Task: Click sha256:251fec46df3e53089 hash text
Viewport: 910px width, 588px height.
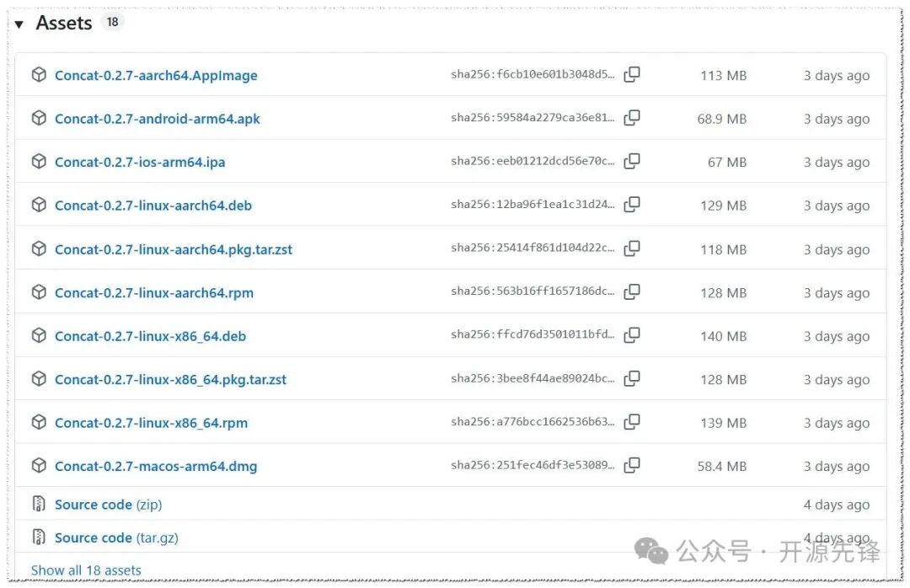Action: pos(533,465)
